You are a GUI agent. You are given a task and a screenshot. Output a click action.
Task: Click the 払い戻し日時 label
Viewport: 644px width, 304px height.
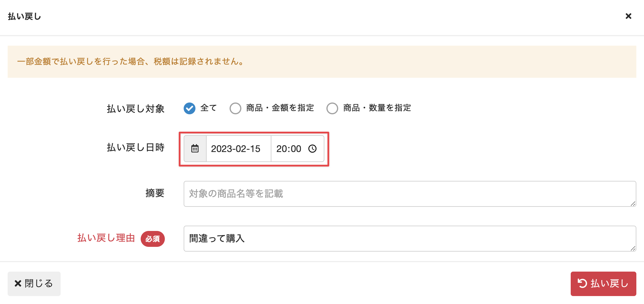pyautogui.click(x=135, y=147)
